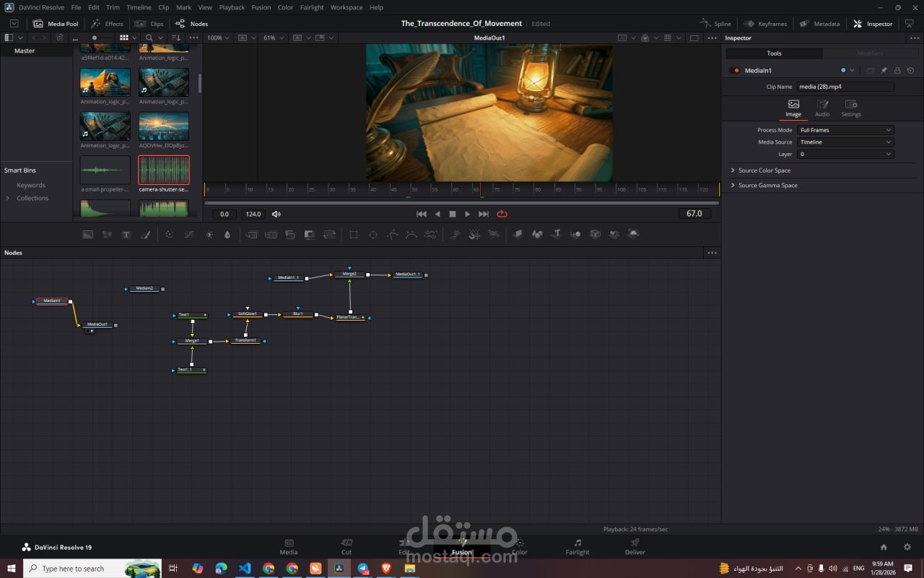Adjust the media pool thumbnail size slider
The width and height of the screenshot is (924, 578).
click(x=94, y=38)
